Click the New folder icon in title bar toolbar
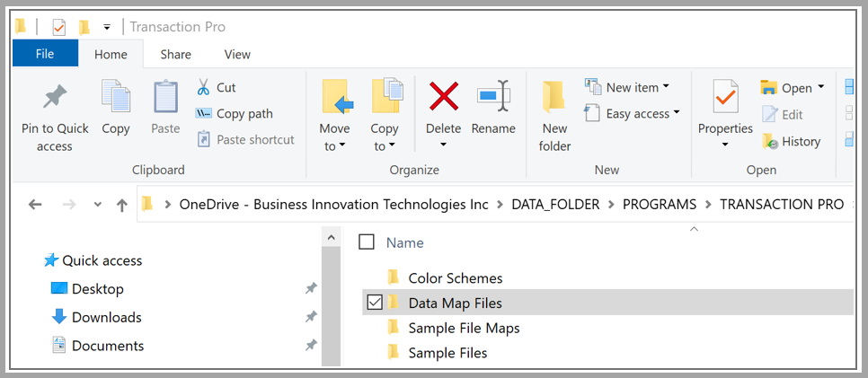This screenshot has width=868, height=378. click(84, 27)
